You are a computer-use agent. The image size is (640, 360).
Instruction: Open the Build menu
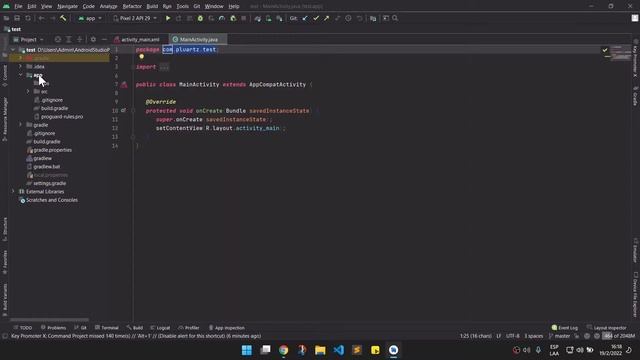point(152,7)
